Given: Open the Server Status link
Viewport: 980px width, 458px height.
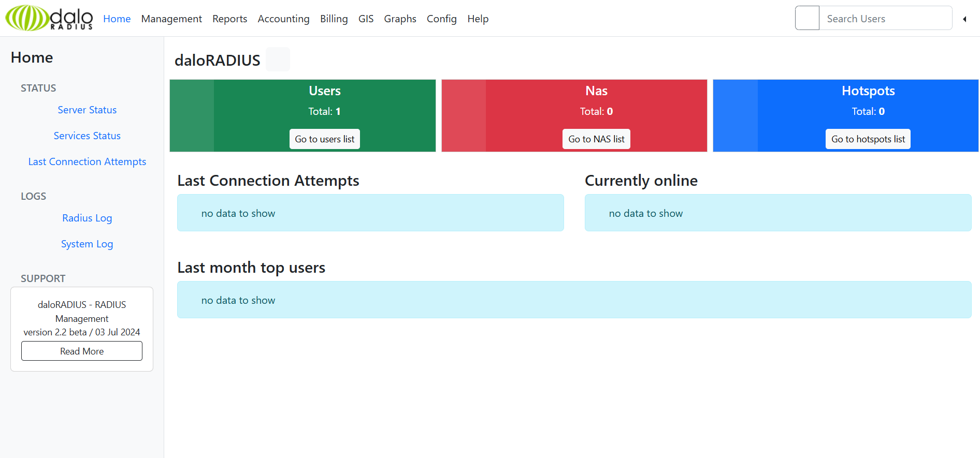Looking at the screenshot, I should point(87,110).
